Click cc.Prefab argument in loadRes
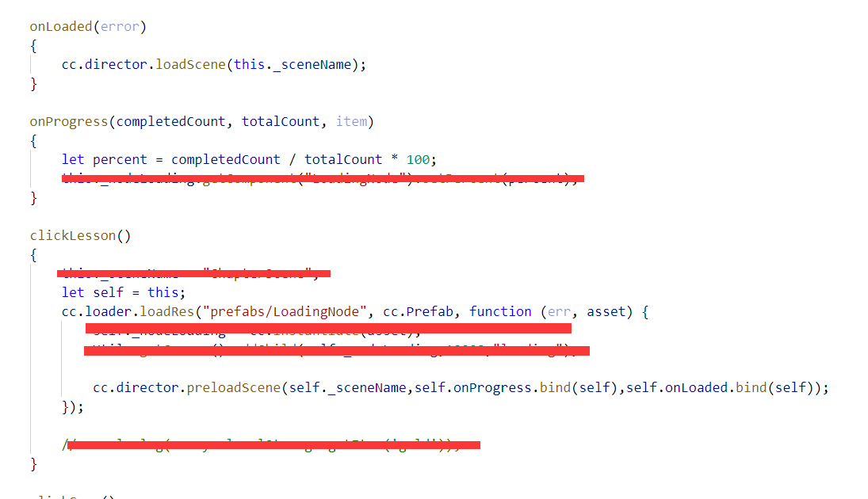This screenshot has width=868, height=499. [418, 312]
